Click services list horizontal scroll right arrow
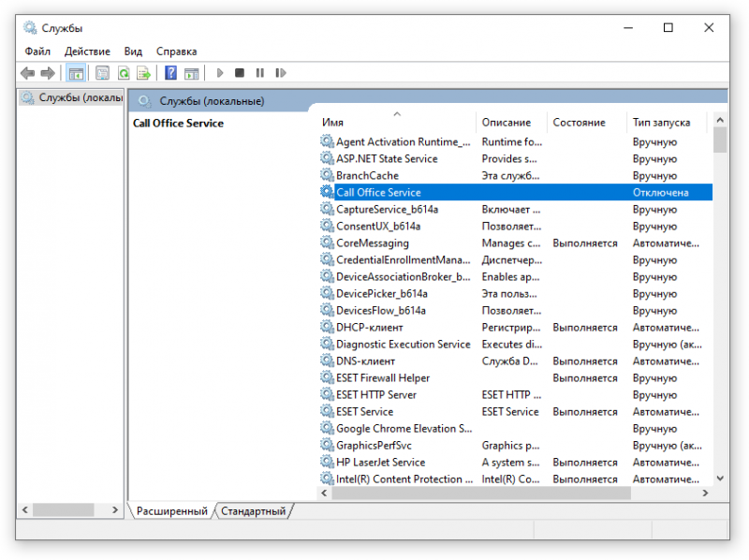Image resolution: width=749 pixels, height=560 pixels. click(706, 494)
